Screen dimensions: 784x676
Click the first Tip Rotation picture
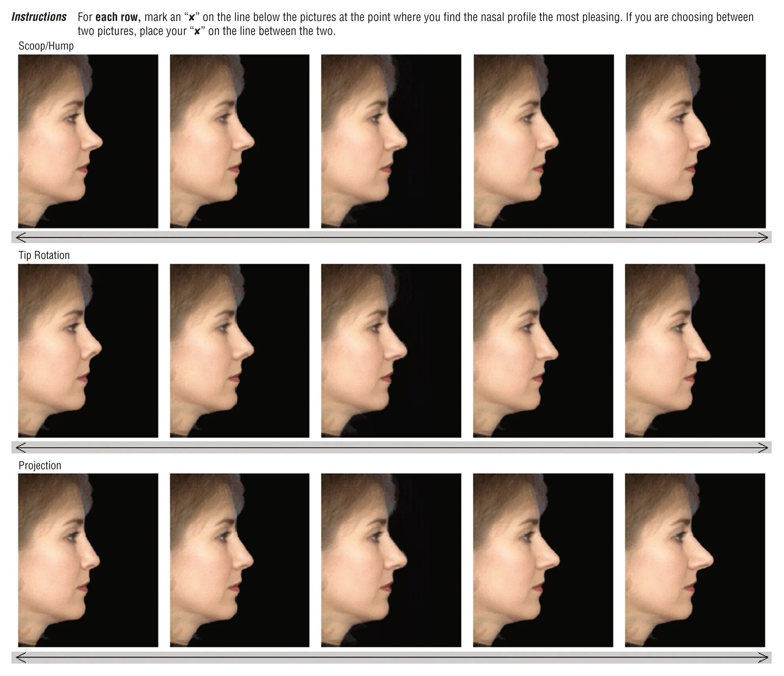point(88,351)
